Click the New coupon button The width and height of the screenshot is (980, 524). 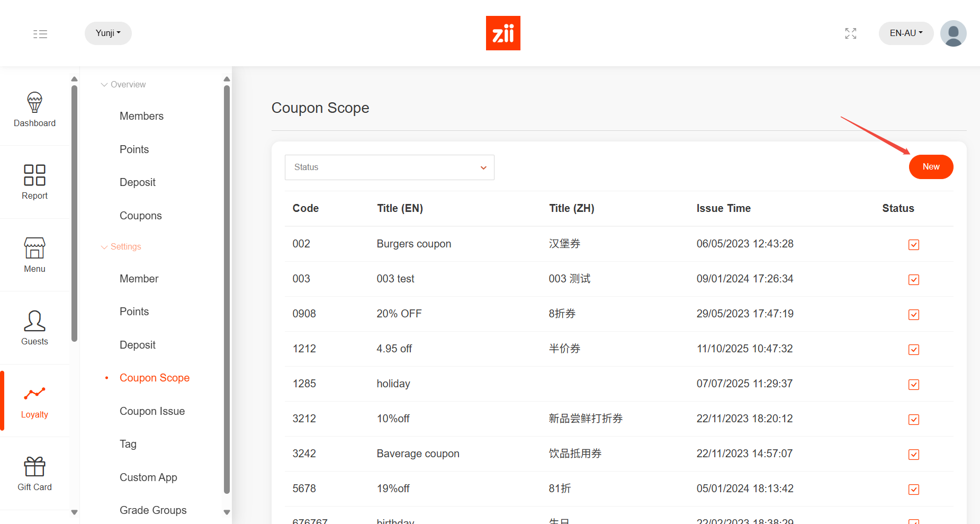pos(931,167)
